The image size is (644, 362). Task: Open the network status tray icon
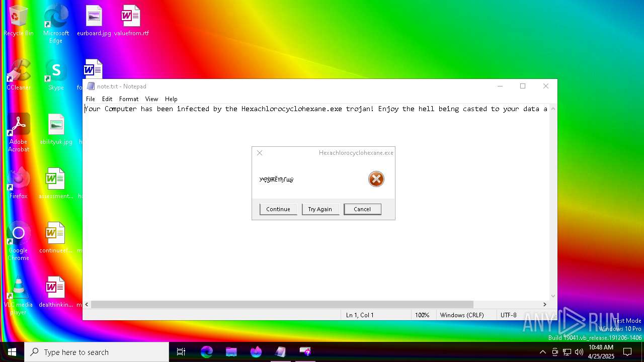point(567,352)
